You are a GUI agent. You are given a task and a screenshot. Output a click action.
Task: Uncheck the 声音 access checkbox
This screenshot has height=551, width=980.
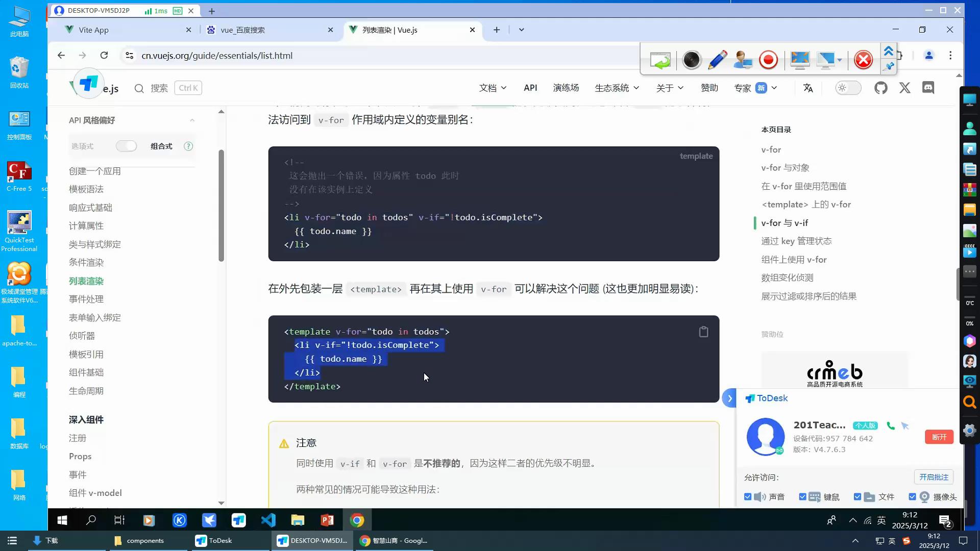click(x=748, y=497)
